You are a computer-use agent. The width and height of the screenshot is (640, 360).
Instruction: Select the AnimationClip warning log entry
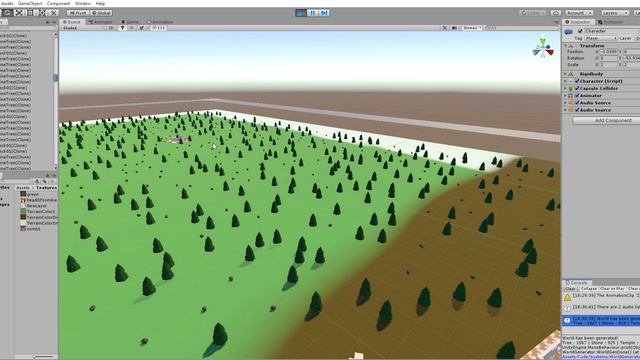pos(601,297)
